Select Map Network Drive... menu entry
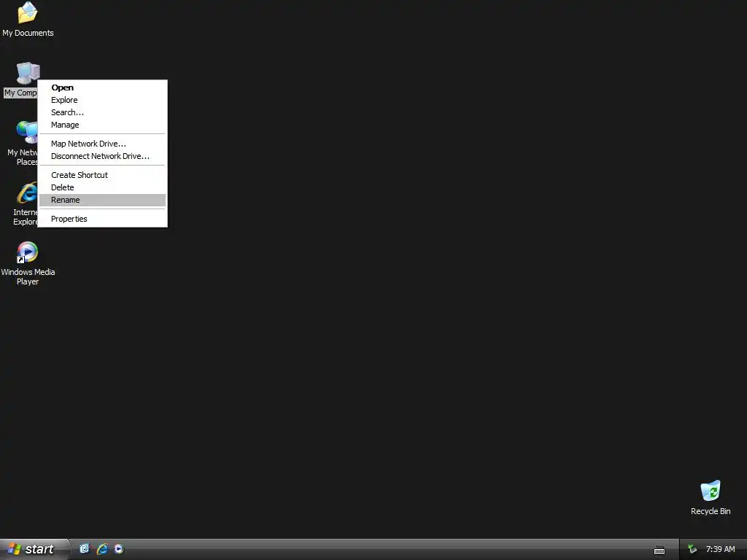 pyautogui.click(x=102, y=144)
